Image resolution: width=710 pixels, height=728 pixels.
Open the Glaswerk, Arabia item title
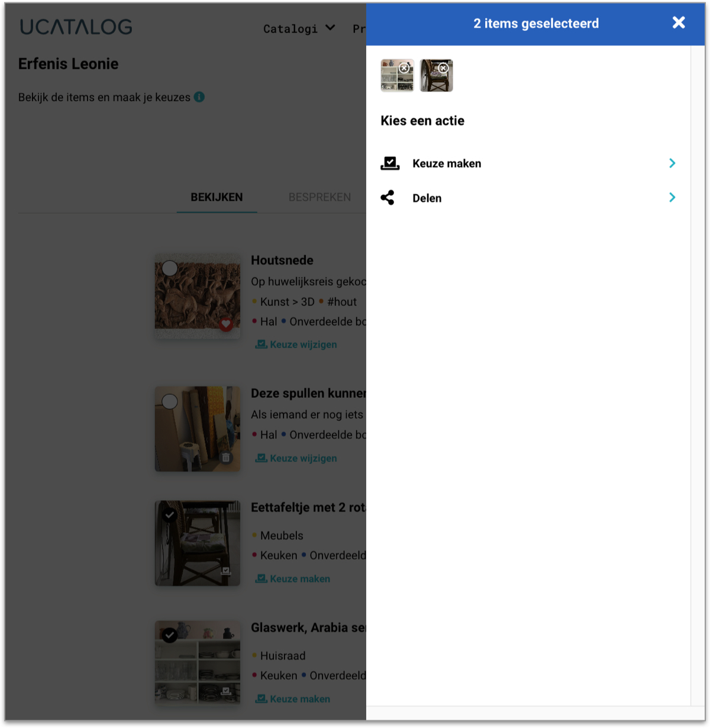click(308, 628)
